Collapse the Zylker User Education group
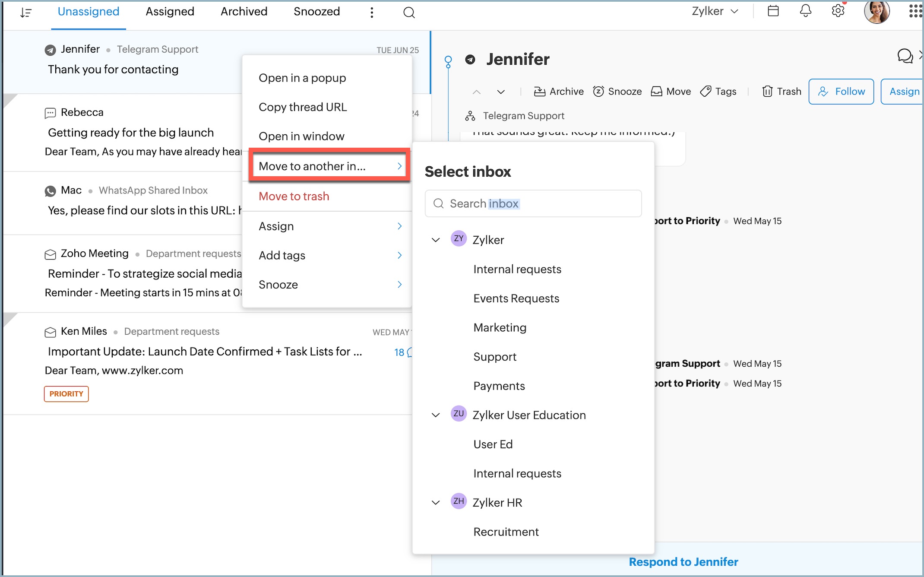Image resolution: width=924 pixels, height=577 pixels. pyautogui.click(x=436, y=415)
